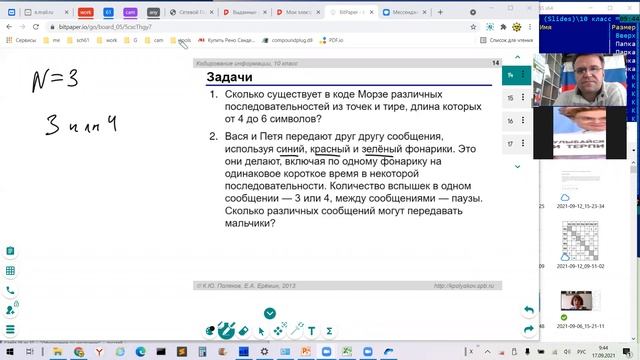Open Settings gear from the taskbar
Screen dimensions: 640x360
pos(264,351)
